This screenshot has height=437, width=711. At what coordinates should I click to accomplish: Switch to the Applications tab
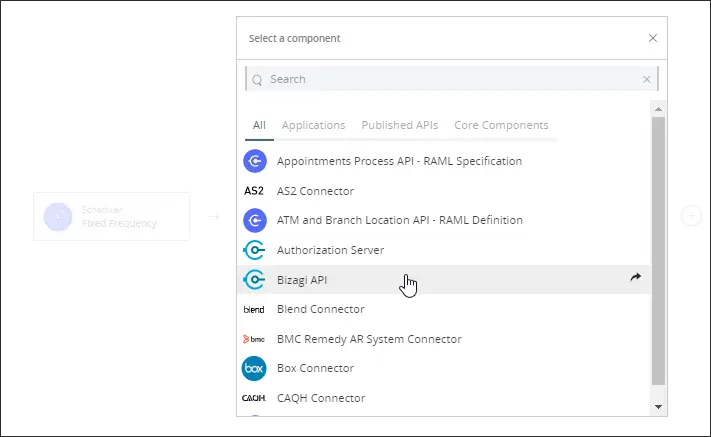tap(313, 125)
